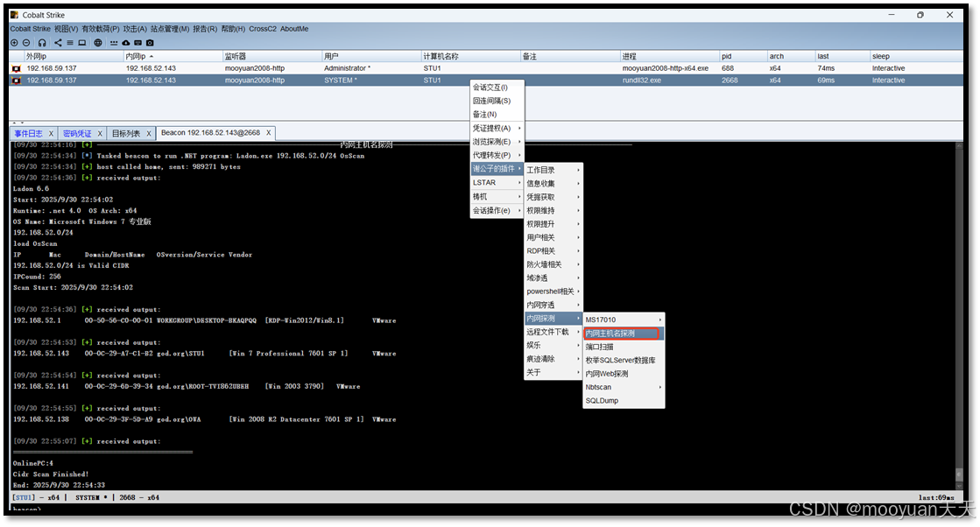This screenshot has width=980, height=527.
Task: Expand the 权限提升 submenu
Action: coord(553,224)
